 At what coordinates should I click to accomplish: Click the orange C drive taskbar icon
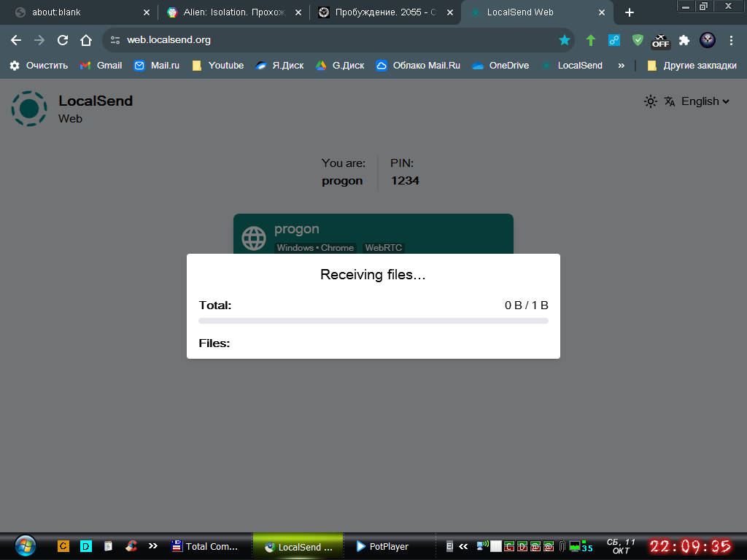coord(63,546)
